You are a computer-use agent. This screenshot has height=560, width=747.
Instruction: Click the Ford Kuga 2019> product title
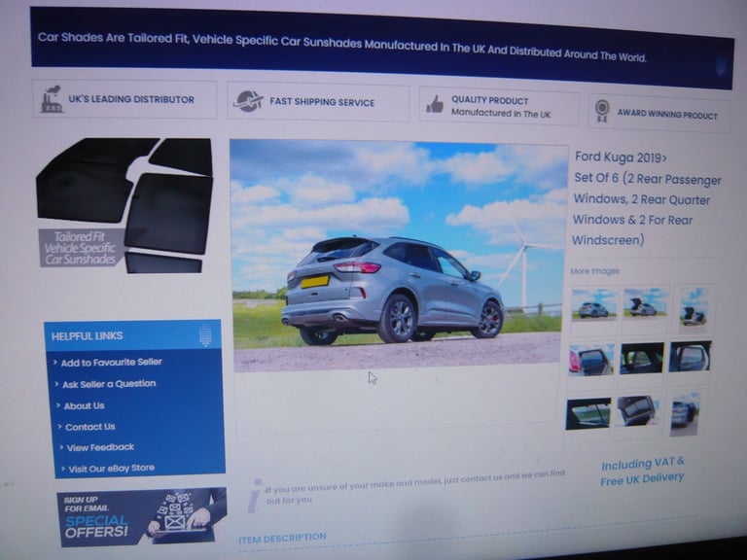(x=621, y=157)
